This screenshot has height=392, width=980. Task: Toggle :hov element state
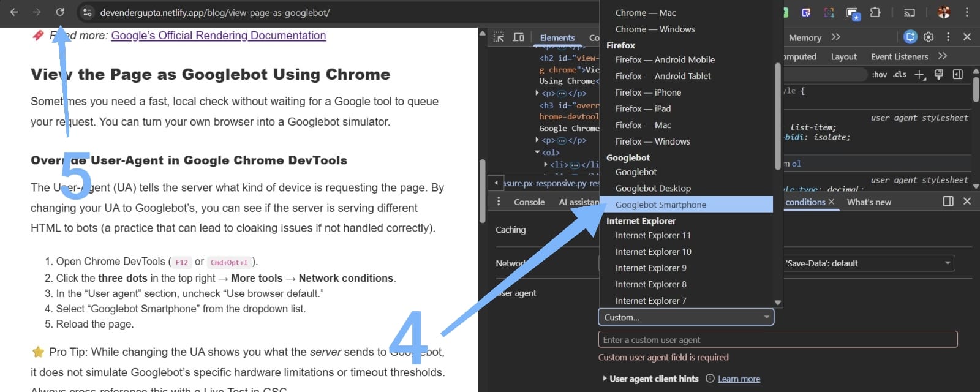pyautogui.click(x=880, y=74)
